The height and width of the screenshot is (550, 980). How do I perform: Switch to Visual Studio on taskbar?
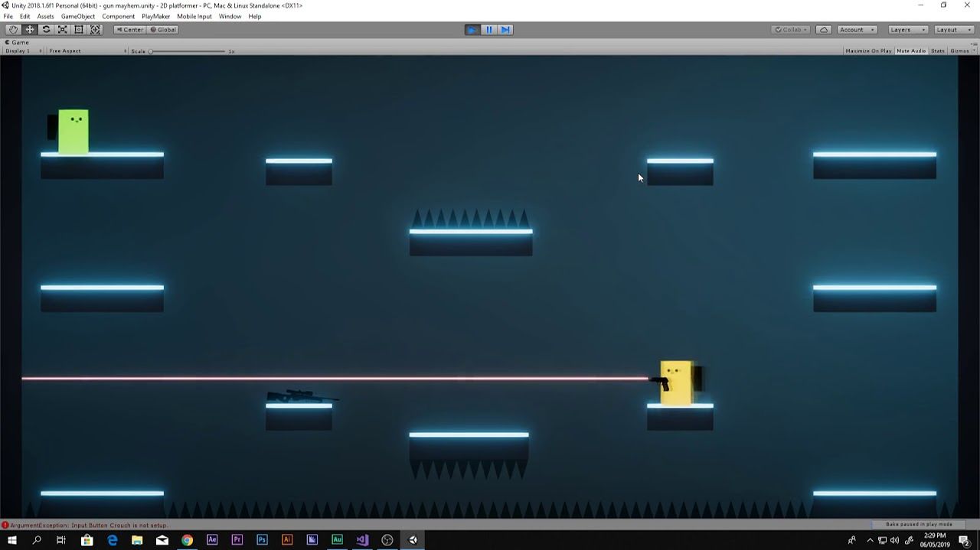click(362, 540)
